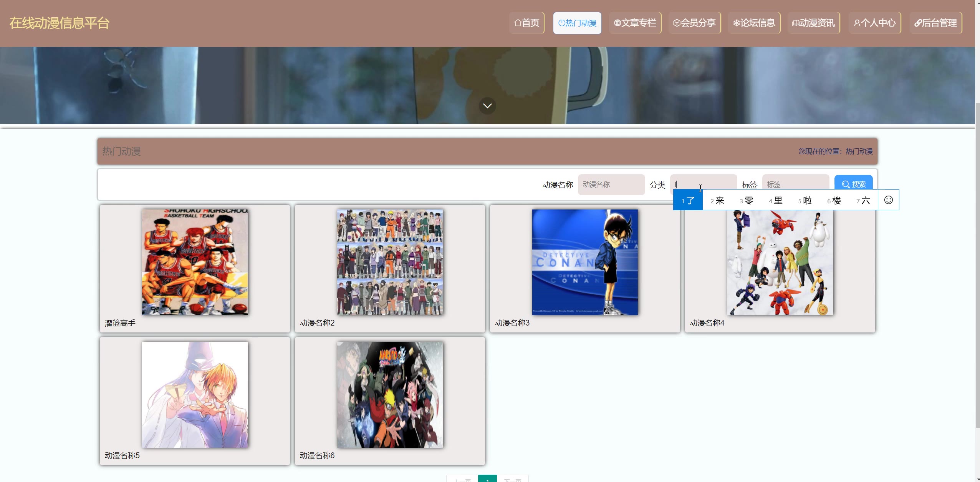Pick IME candidate 6 楼
The image size is (980, 482).
coord(834,200)
